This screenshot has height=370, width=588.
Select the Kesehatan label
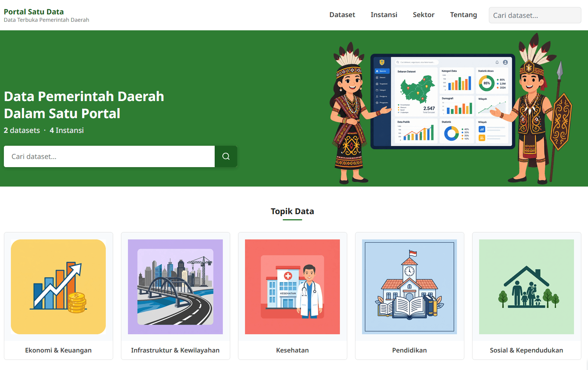click(x=292, y=350)
